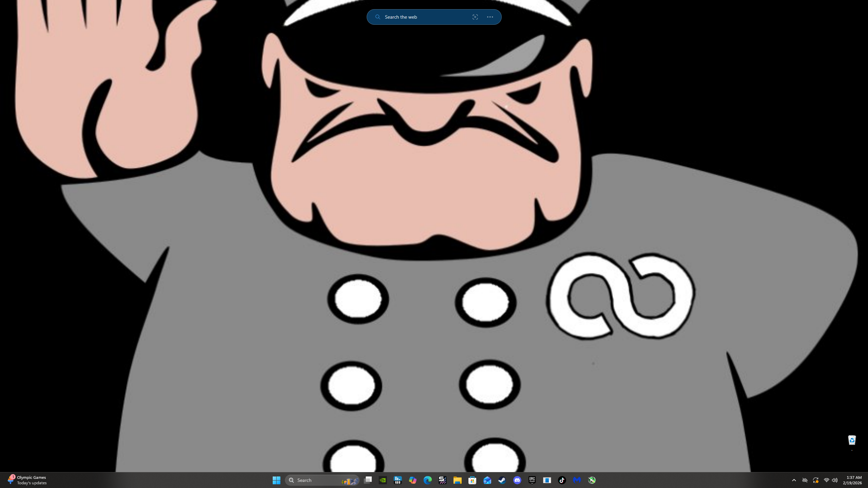This screenshot has height=488, width=868.
Task: Open the three-dot menu on the desktop search bar
Action: pyautogui.click(x=490, y=17)
